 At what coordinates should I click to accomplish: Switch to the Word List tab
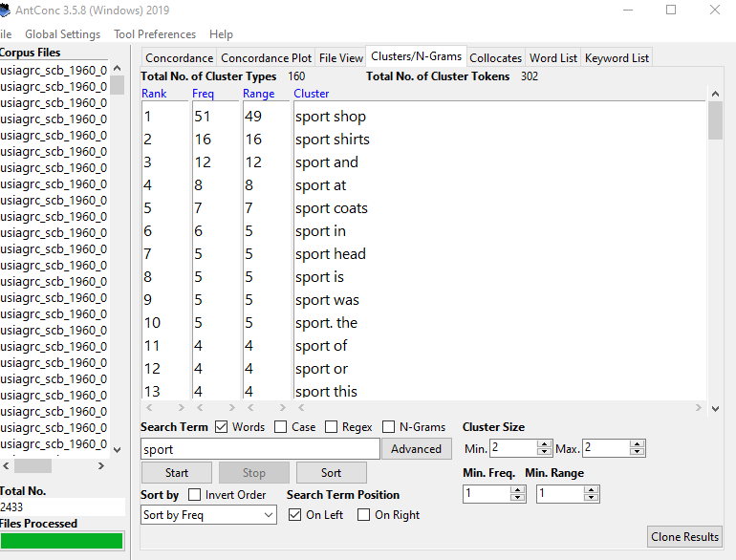(552, 58)
